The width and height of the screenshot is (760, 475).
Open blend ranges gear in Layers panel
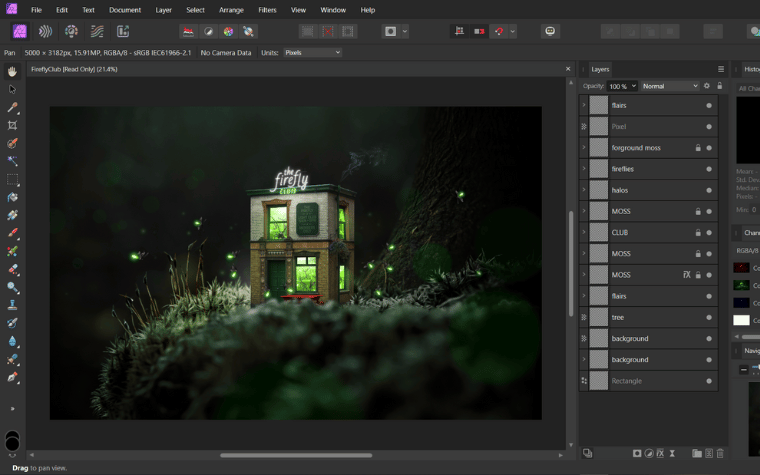tap(707, 86)
